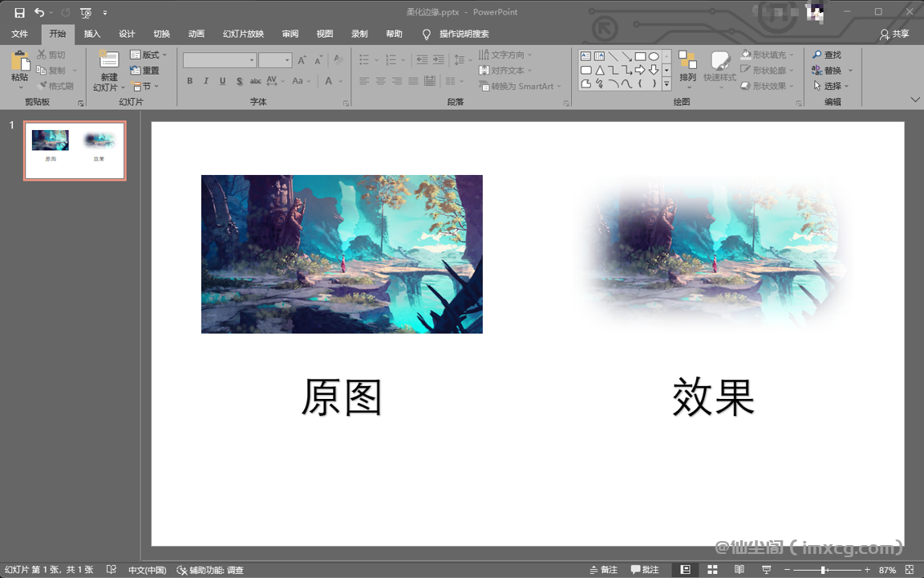Screen dimensions: 924x578
Task: Click the Share (共享) button
Action: [894, 35]
